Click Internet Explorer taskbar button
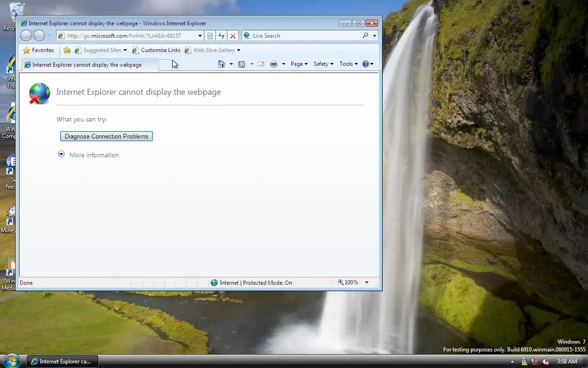 click(x=62, y=362)
